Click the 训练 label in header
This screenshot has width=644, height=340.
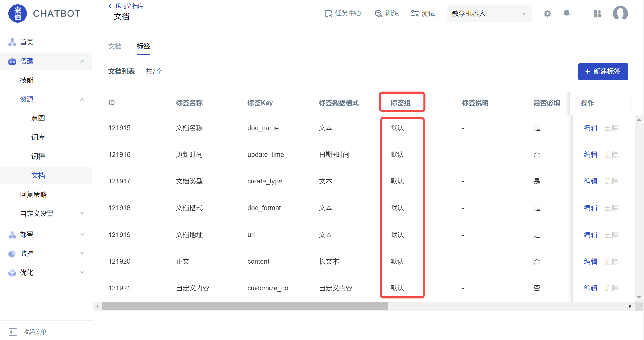pyautogui.click(x=392, y=13)
